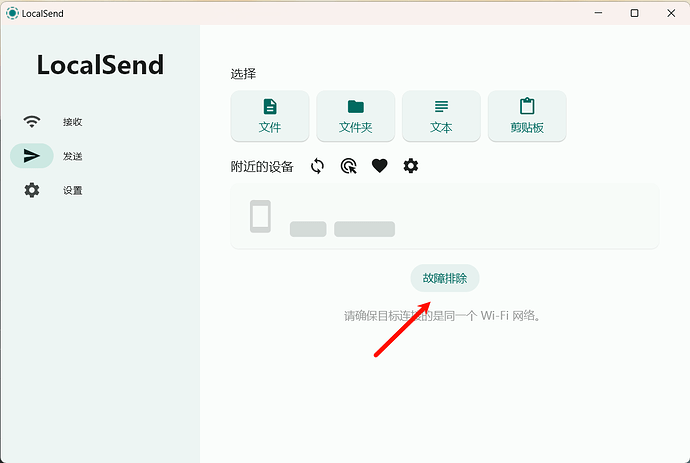690x463 pixels.
Task: Click the large LocalSend sidebar title
Action: (x=100, y=65)
